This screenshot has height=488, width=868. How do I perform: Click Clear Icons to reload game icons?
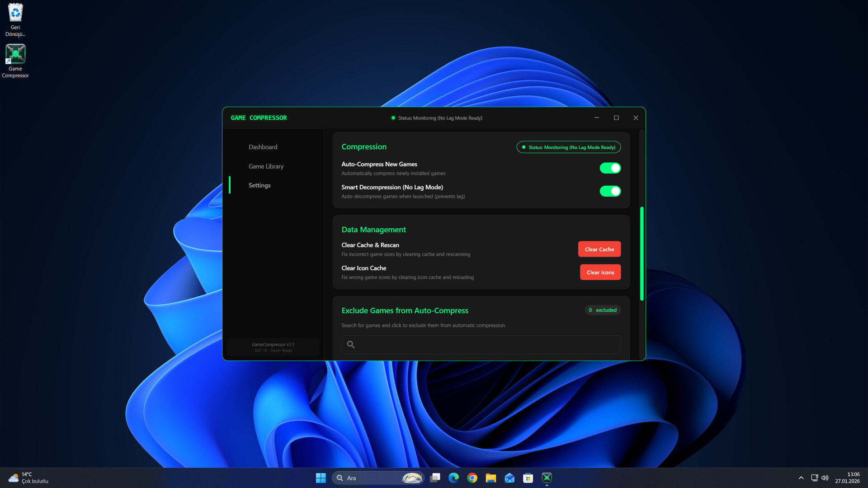(600, 272)
